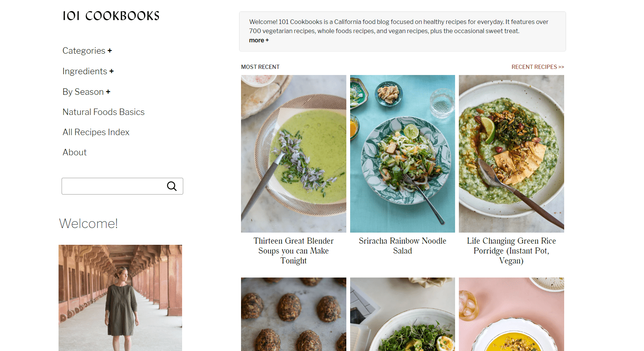
Task: Click the yellow soup on pink photo
Action: [511, 314]
